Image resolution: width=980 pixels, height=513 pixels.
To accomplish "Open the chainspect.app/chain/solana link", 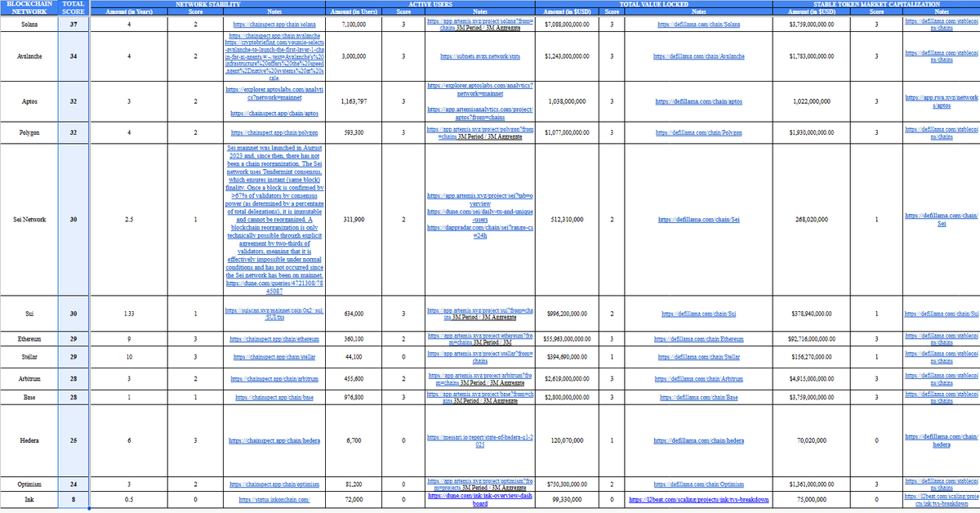I will (274, 25).
